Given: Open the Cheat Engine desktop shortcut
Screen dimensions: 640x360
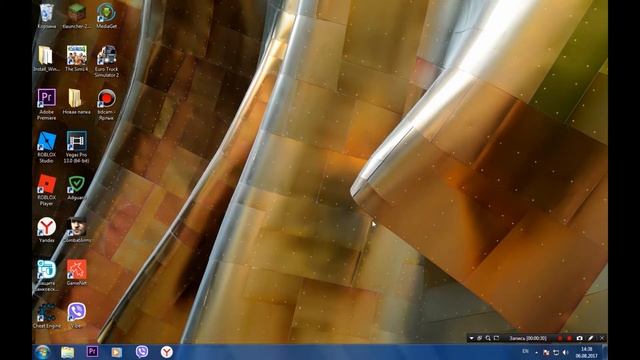Looking at the screenshot, I should (47, 316).
